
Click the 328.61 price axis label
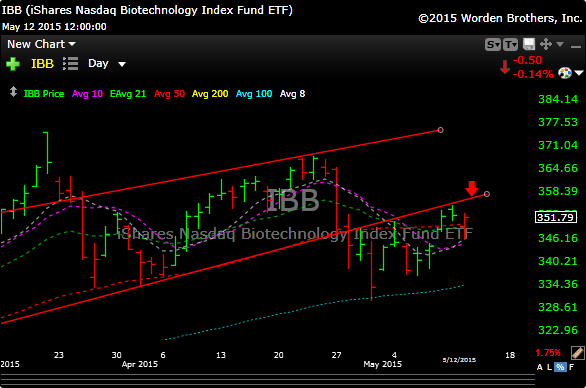coord(558,307)
